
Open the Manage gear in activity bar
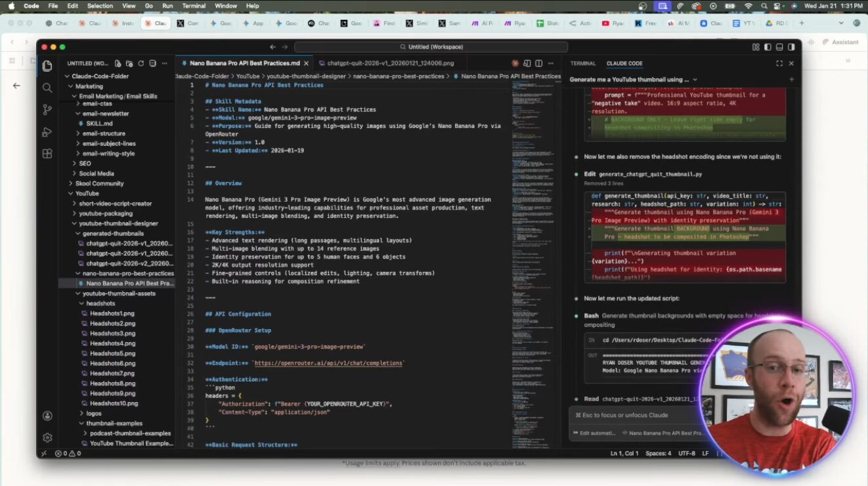(47, 437)
